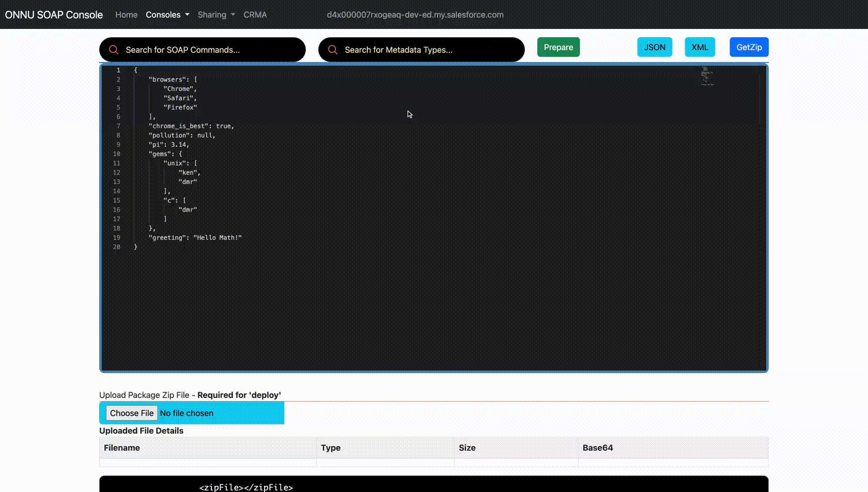Place cursor on "chrome_is_best": true line
Viewport: 868px width, 492px height.
pyautogui.click(x=192, y=126)
